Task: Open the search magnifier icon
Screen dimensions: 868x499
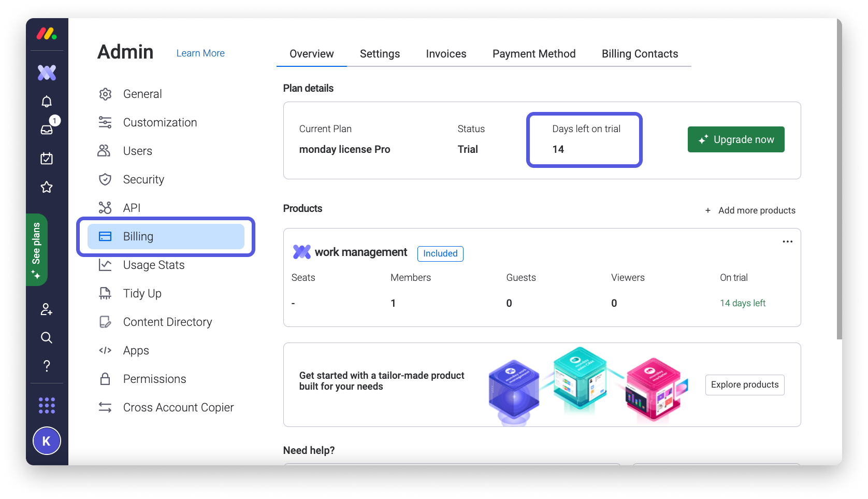Action: (x=47, y=338)
